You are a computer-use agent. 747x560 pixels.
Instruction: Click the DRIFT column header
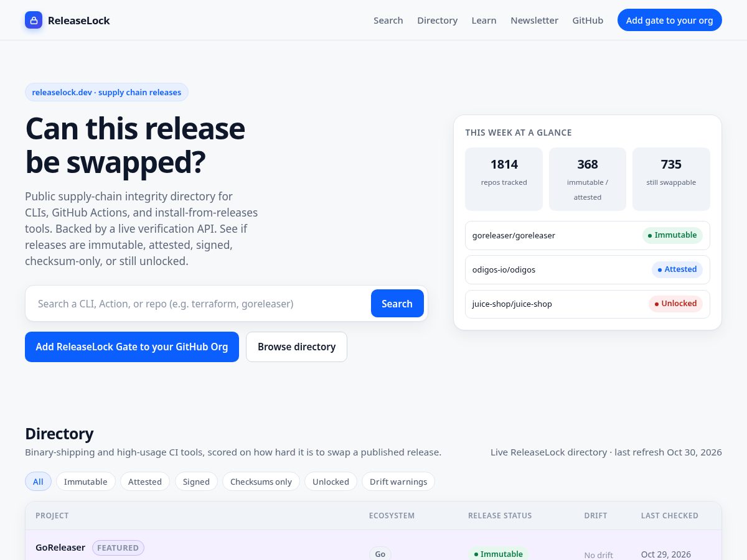(596, 516)
